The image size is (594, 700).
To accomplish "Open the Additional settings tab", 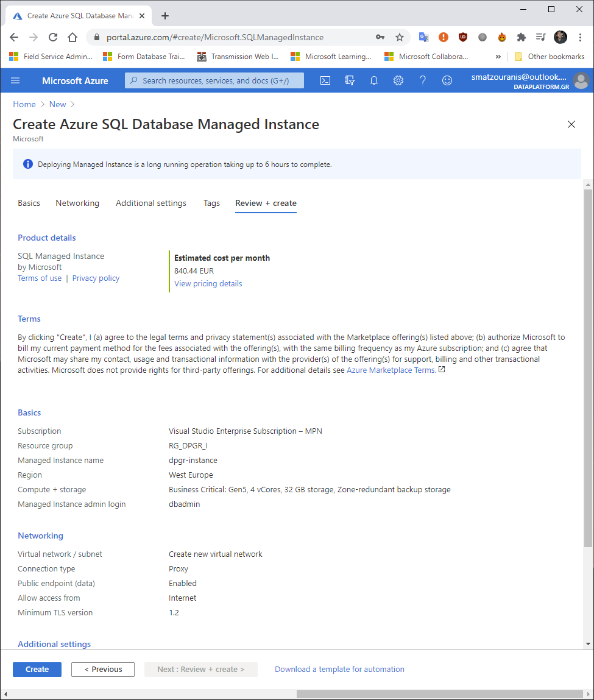I will [x=150, y=203].
